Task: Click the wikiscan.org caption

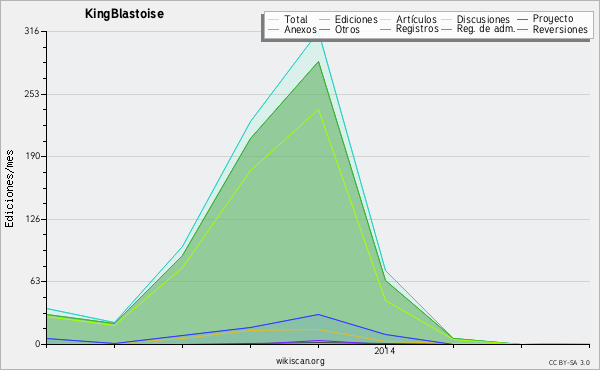Action: point(300,361)
